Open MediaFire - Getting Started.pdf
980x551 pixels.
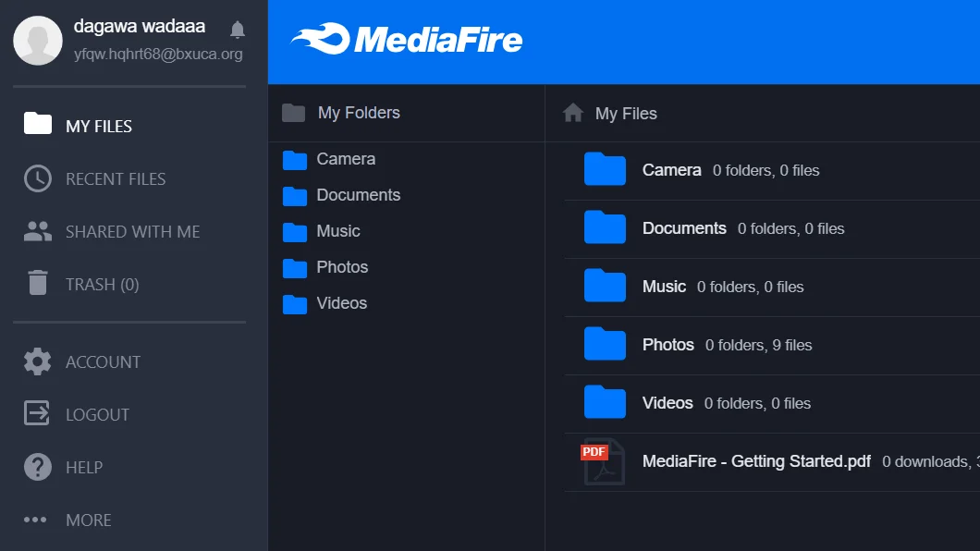click(756, 461)
